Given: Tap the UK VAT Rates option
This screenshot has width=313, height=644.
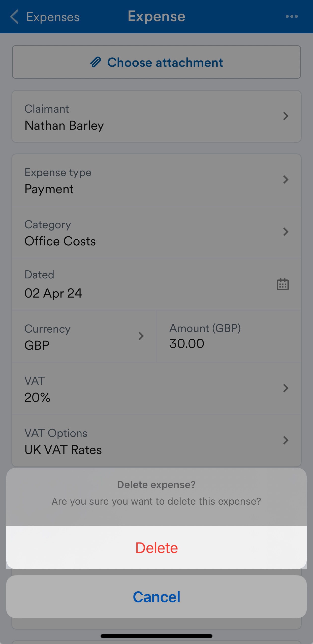Looking at the screenshot, I should (63, 450).
